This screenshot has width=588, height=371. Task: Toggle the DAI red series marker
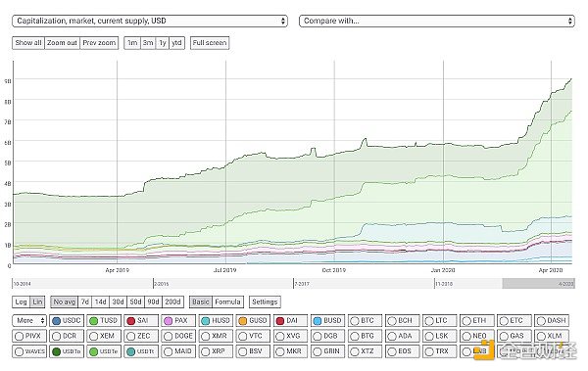click(x=280, y=321)
